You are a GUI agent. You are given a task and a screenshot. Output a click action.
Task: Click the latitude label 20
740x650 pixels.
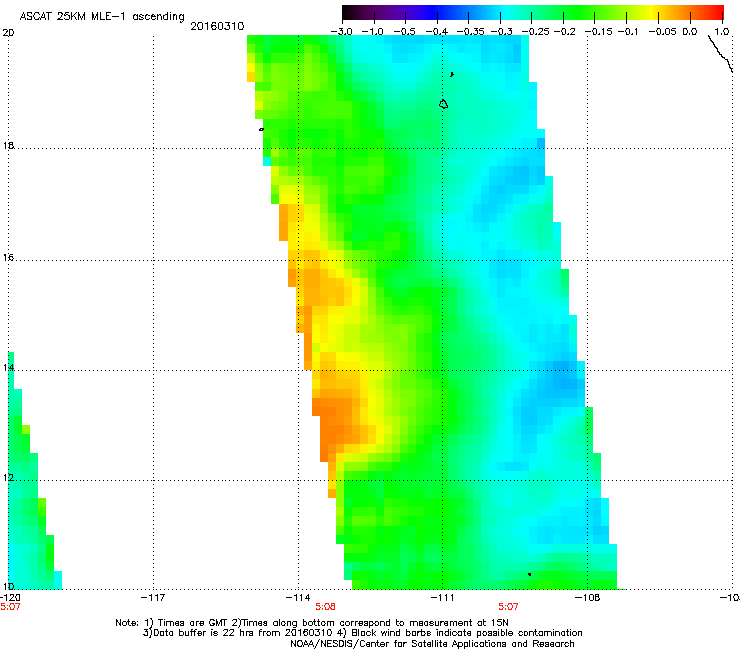coord(8,33)
